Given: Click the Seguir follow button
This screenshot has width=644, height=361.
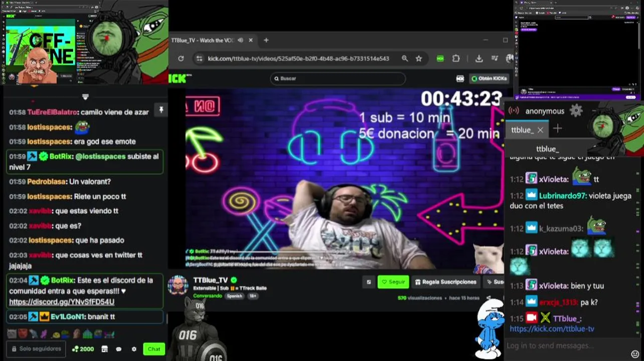Looking at the screenshot, I should pyautogui.click(x=393, y=282).
